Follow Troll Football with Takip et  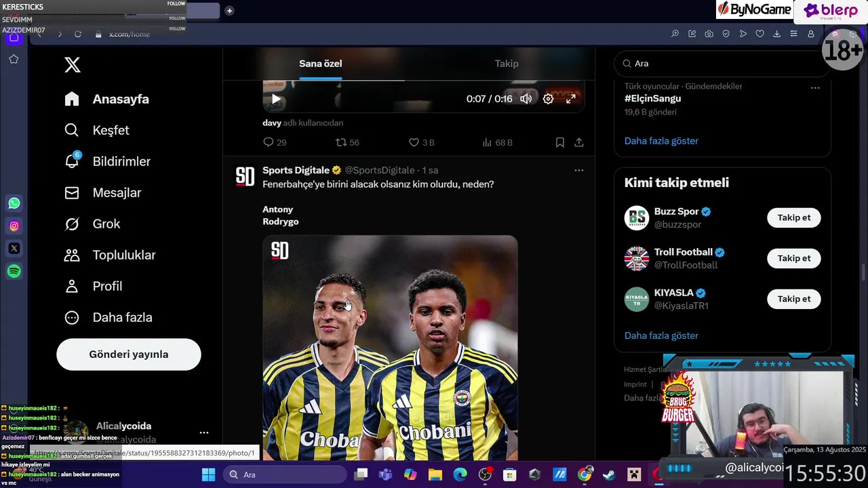(x=794, y=258)
